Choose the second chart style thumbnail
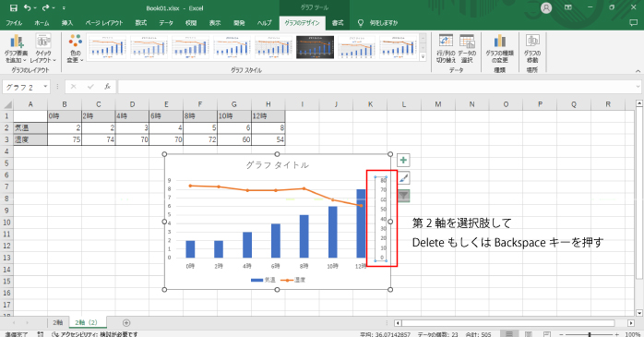Viewport: 644px width, 337px height. (x=149, y=47)
